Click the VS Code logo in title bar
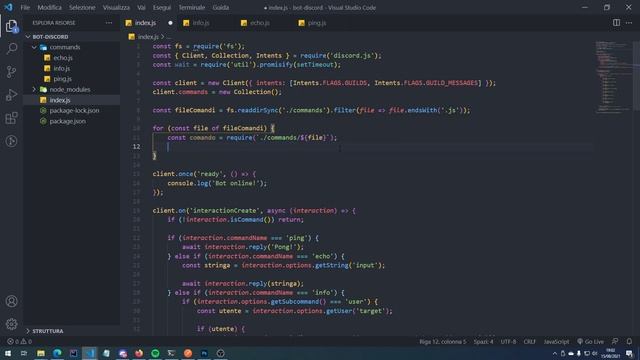The height and width of the screenshot is (360, 640). 9,7
